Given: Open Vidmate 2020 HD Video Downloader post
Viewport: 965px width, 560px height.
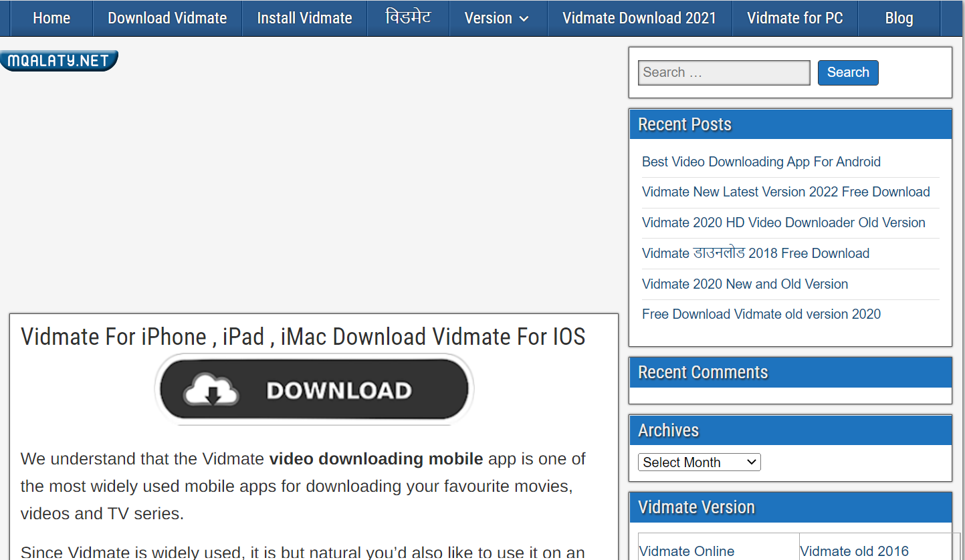Looking at the screenshot, I should [x=784, y=223].
